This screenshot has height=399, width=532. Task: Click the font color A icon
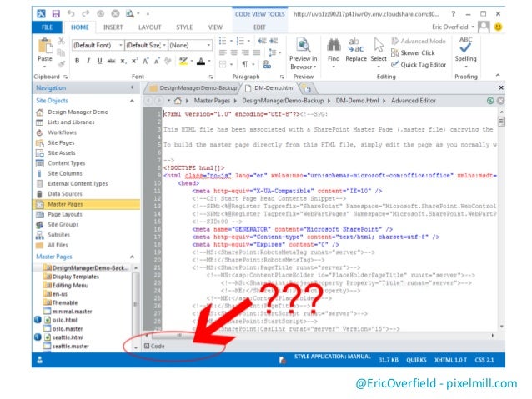201,61
